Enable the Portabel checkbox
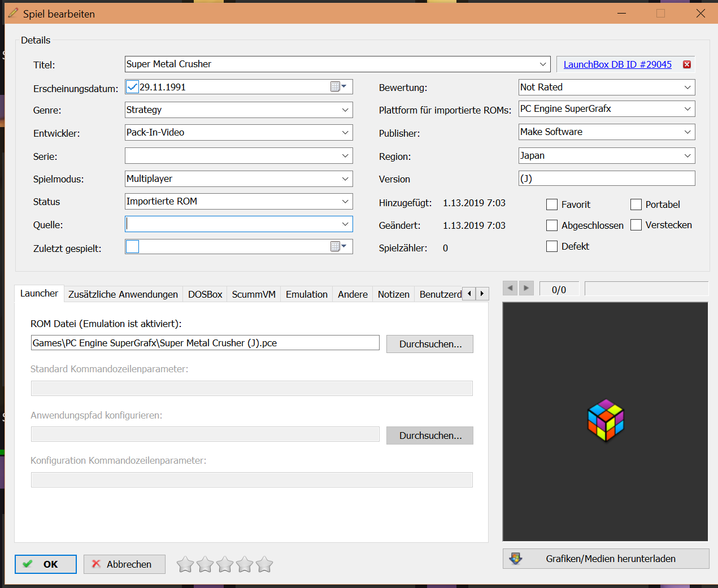Viewport: 718px width, 588px height. (636, 204)
